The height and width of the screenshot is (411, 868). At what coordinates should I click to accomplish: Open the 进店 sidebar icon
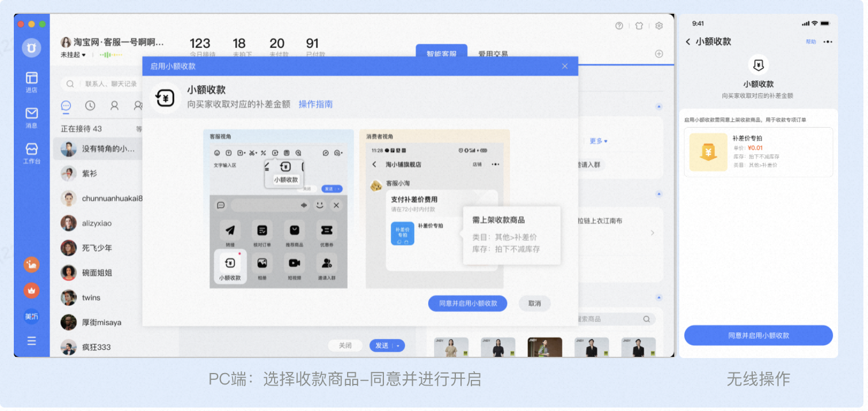[32, 82]
